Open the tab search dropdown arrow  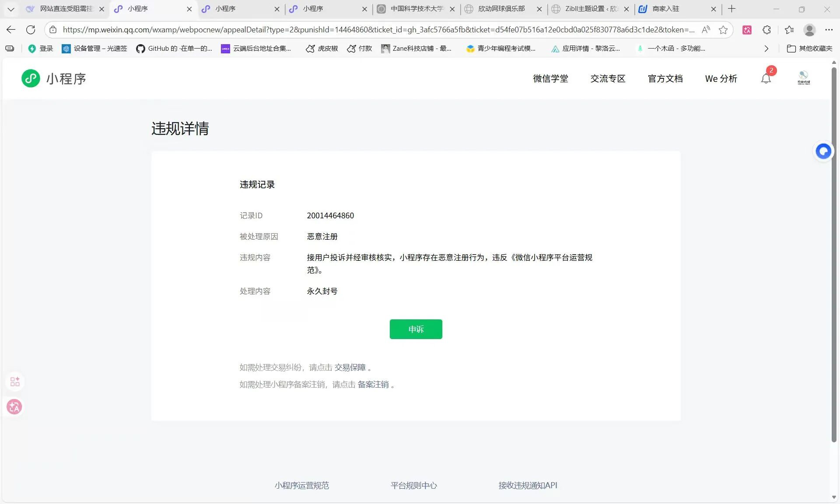pyautogui.click(x=11, y=9)
